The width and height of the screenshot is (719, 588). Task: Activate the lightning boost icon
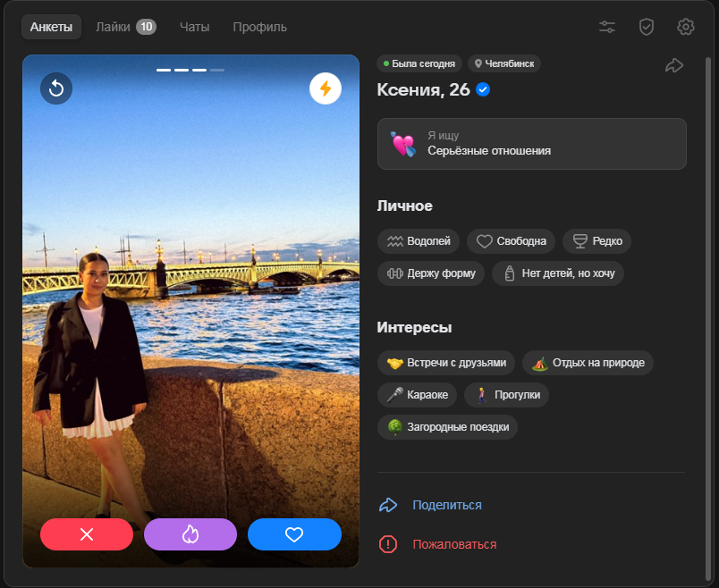pos(326,88)
